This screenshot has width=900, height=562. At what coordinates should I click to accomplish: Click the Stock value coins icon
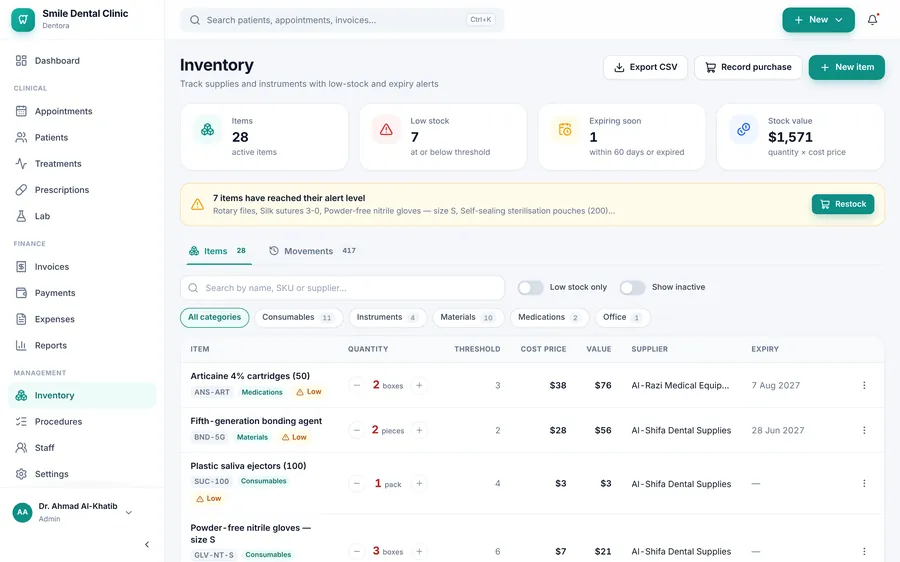(x=744, y=130)
